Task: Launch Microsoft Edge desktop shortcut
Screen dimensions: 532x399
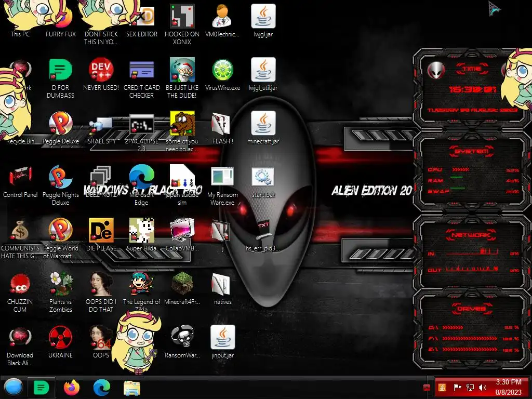Action: [142, 177]
